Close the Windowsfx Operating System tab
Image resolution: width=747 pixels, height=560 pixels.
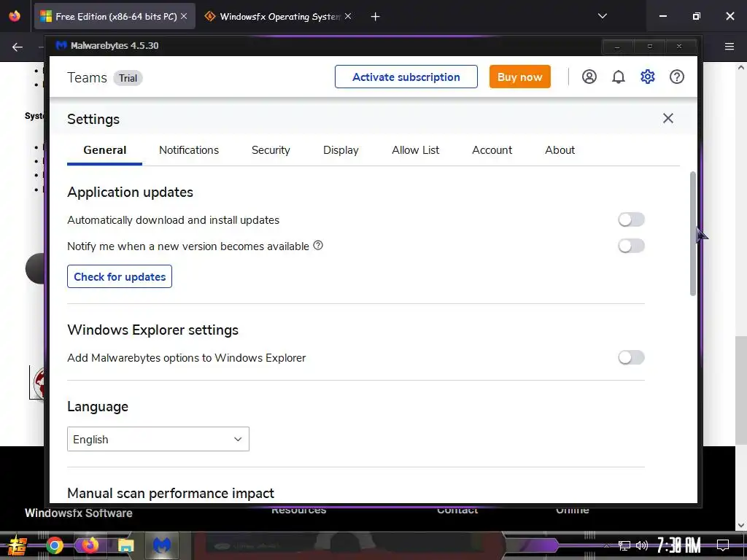[x=348, y=16]
